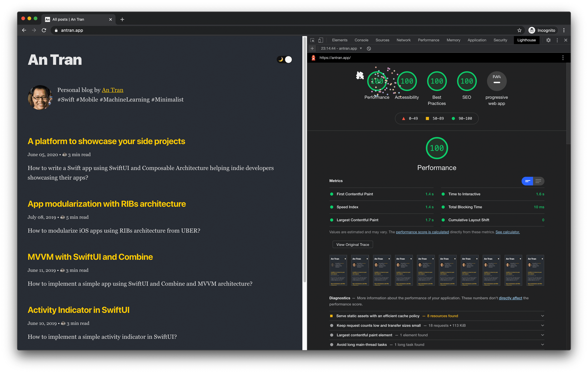Click the All posts | An Tran browser tab
This screenshot has height=373, width=588.
click(x=78, y=19)
